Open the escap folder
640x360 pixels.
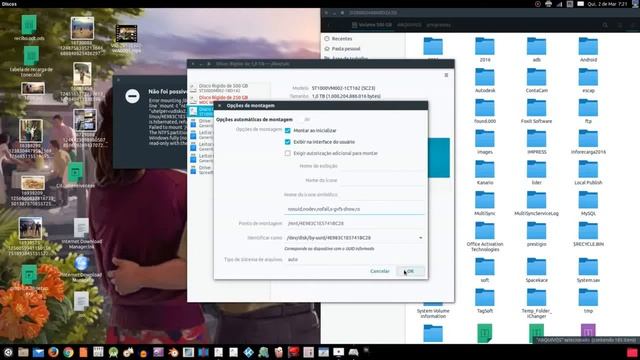click(588, 80)
